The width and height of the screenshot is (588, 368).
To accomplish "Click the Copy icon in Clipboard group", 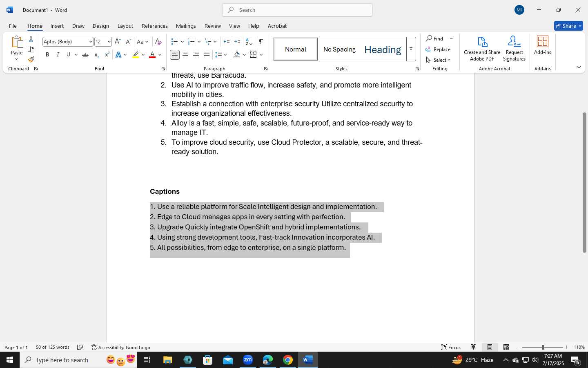I will point(31,49).
